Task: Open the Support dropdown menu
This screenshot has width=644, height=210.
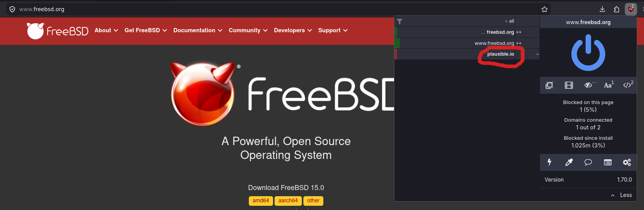Action: (333, 30)
